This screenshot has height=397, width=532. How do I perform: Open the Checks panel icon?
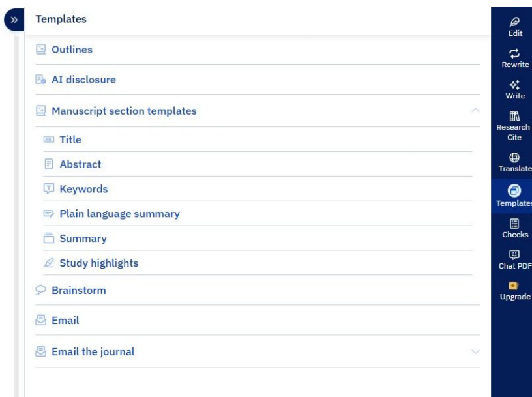click(514, 224)
